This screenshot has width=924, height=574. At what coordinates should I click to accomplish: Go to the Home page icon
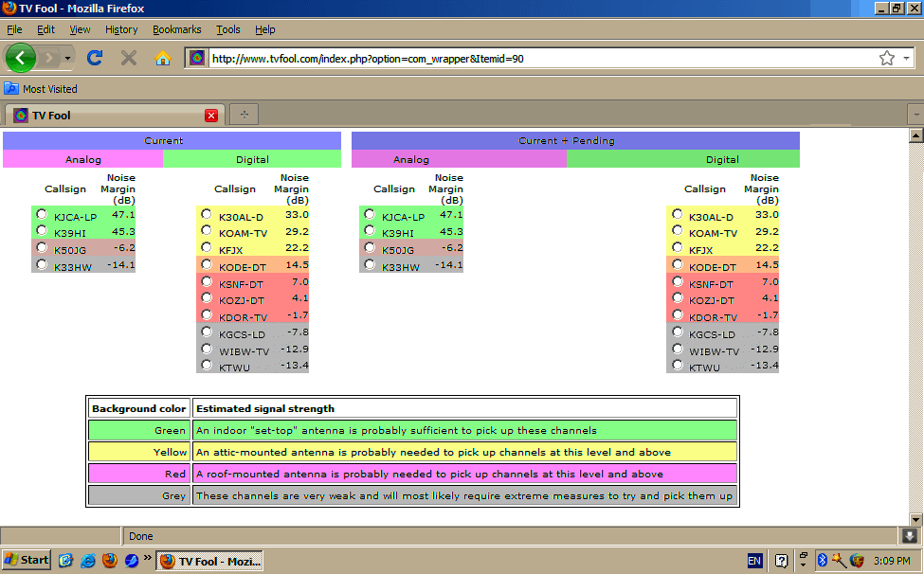pos(163,58)
